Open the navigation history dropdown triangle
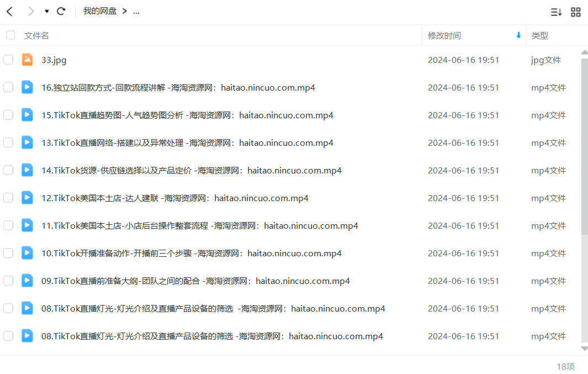Image resolution: width=588 pixels, height=374 pixels. (46, 12)
